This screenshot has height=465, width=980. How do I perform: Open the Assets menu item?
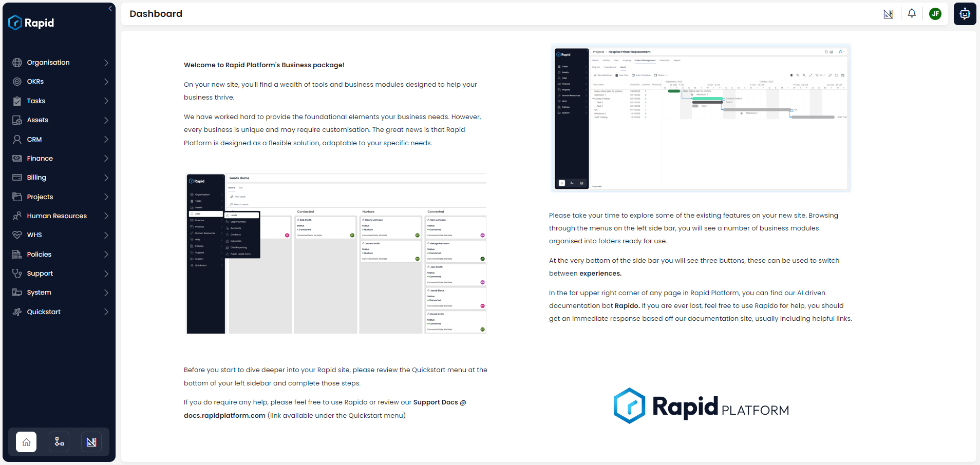(59, 120)
